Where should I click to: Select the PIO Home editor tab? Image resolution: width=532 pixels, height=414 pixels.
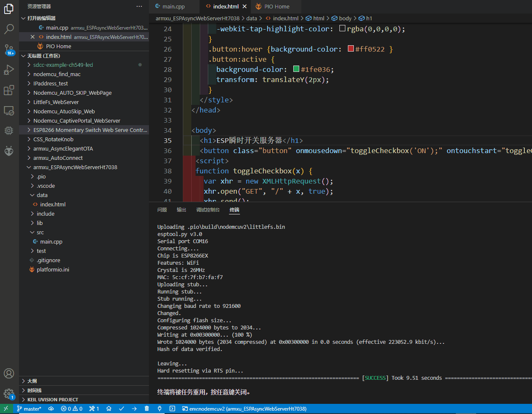[277, 6]
